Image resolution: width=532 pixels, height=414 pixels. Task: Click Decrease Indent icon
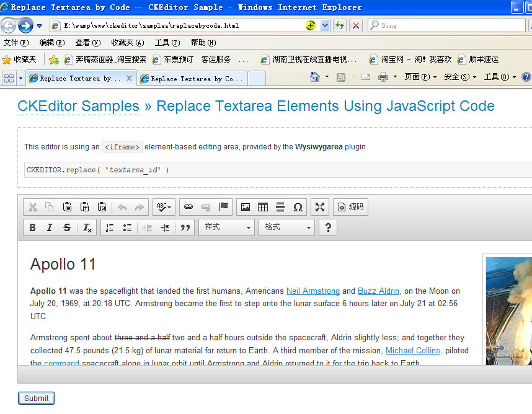click(x=148, y=228)
